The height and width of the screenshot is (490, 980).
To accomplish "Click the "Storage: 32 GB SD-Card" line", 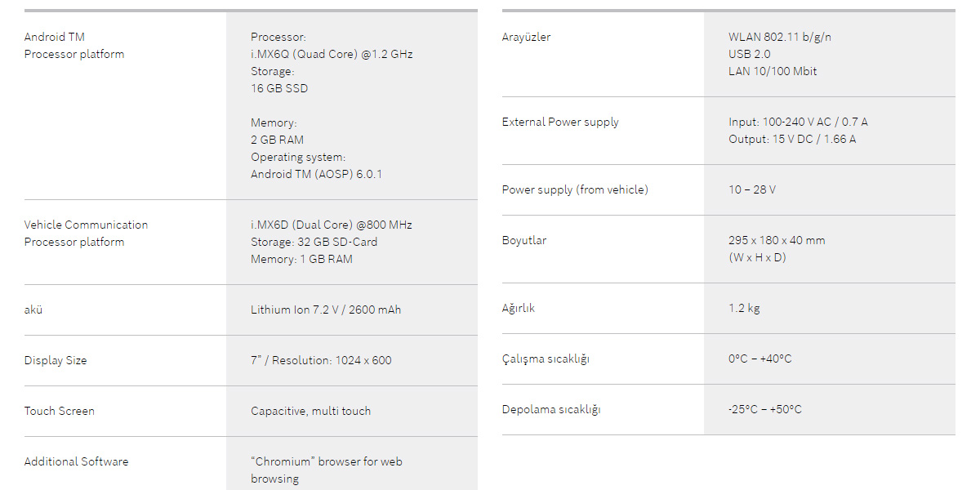I will tap(314, 242).
